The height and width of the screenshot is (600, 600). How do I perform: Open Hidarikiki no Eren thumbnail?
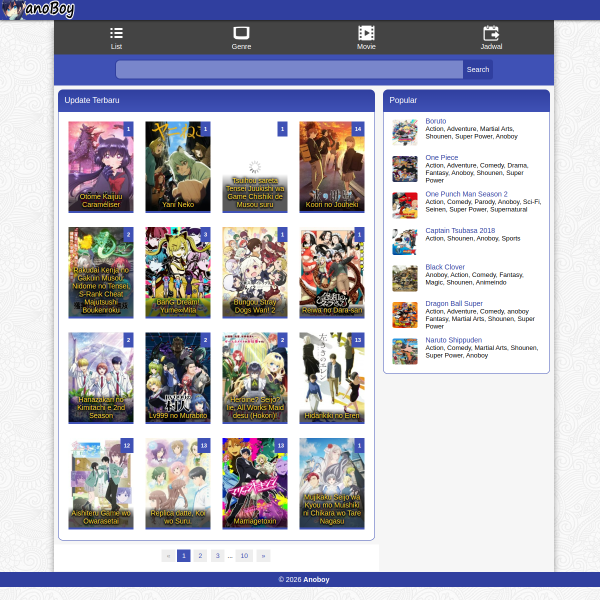pos(332,378)
